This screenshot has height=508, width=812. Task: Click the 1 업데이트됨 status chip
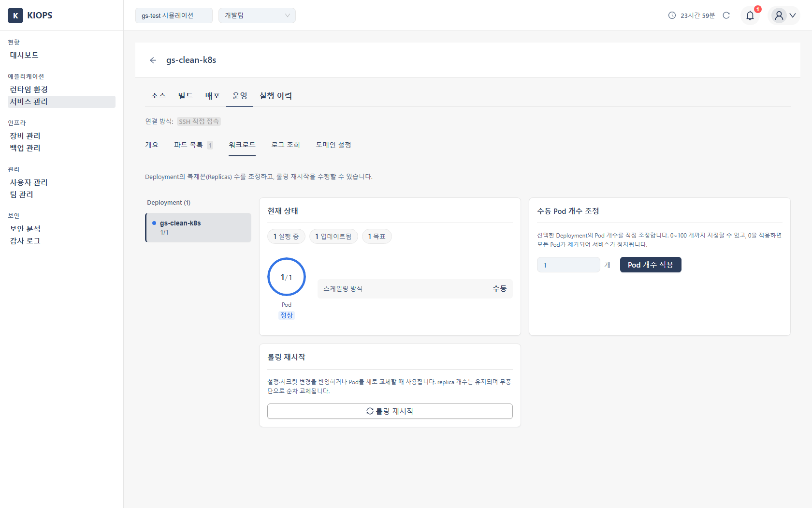pos(333,236)
